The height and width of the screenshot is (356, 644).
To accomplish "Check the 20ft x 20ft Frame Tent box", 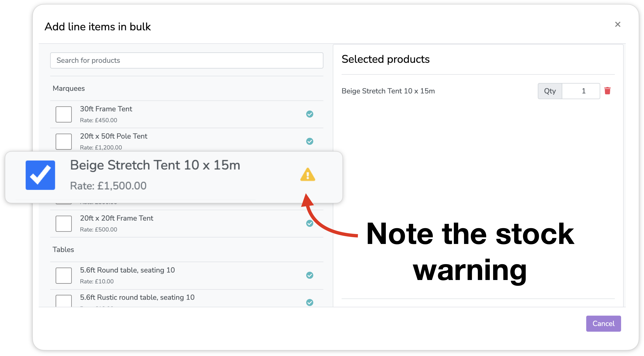I will (x=63, y=224).
